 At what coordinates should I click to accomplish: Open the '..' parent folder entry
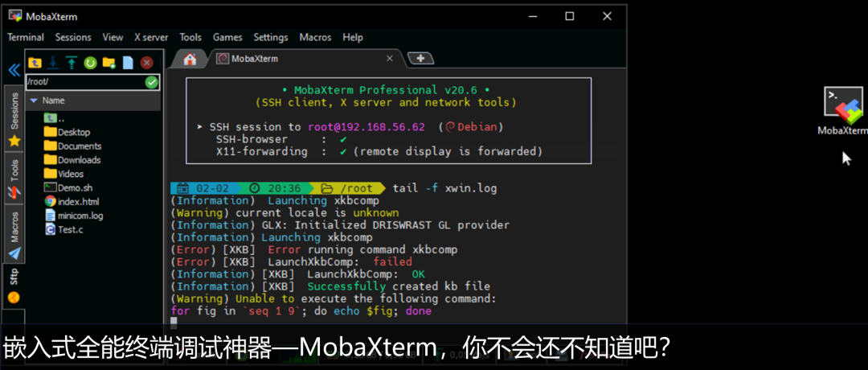point(55,118)
